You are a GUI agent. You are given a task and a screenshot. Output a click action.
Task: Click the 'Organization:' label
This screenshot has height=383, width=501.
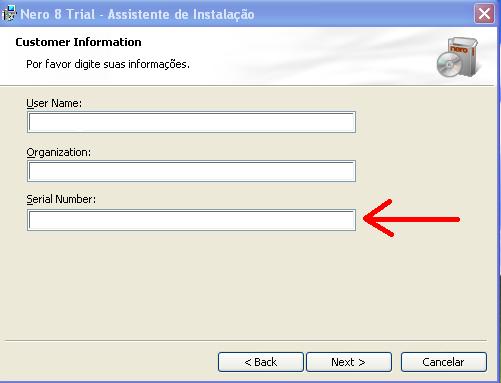click(x=59, y=152)
